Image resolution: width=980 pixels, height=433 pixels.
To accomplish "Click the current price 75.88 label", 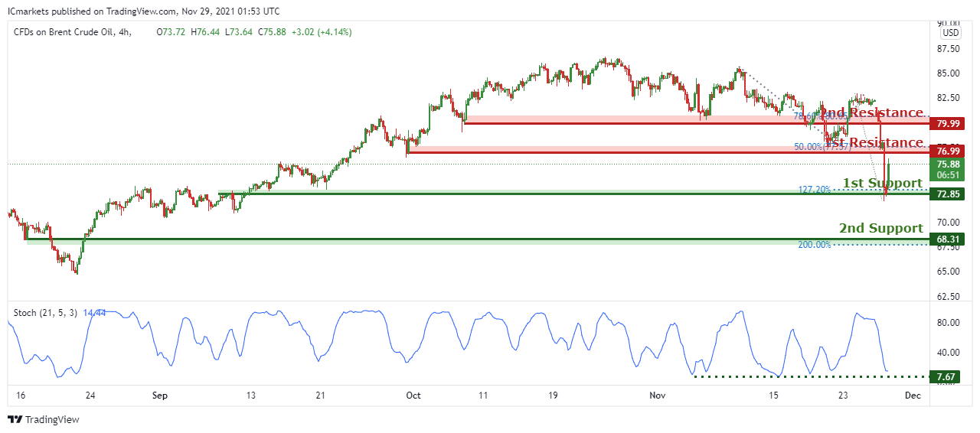I will pyautogui.click(x=949, y=164).
